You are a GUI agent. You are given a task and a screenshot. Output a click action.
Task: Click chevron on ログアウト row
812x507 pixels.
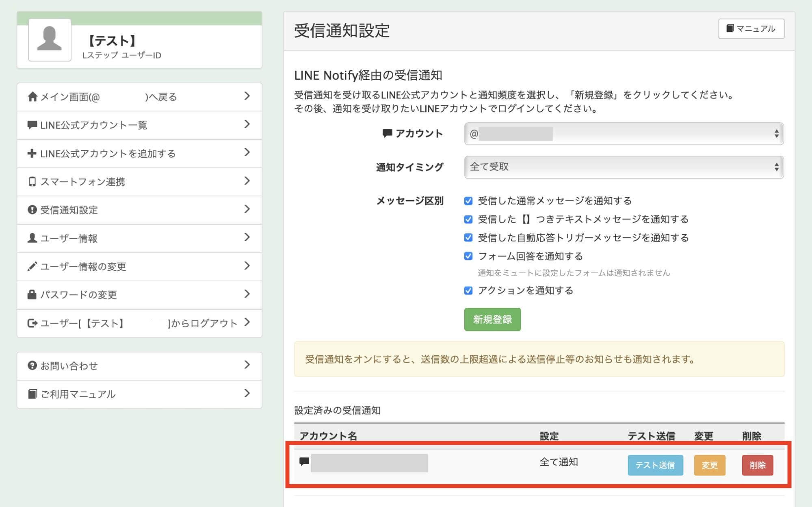tap(247, 322)
